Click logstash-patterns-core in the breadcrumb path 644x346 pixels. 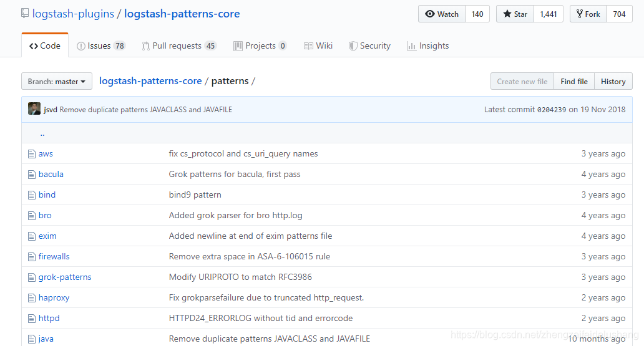tap(150, 81)
